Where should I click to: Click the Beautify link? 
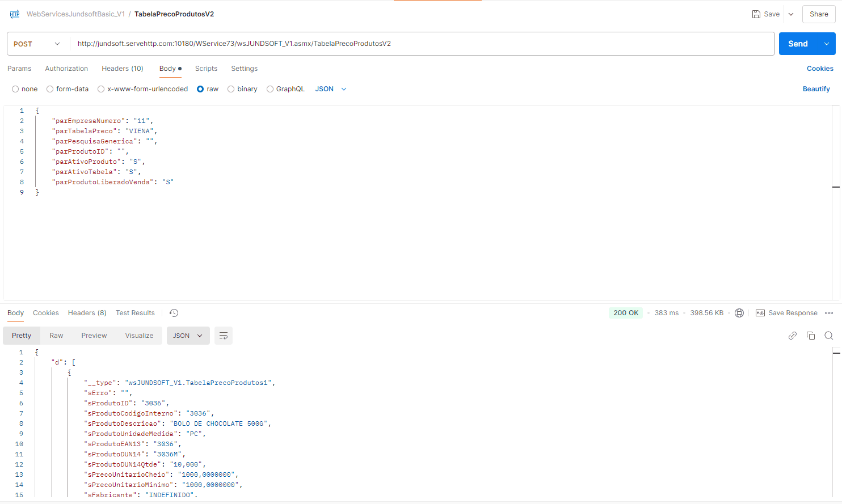(816, 89)
